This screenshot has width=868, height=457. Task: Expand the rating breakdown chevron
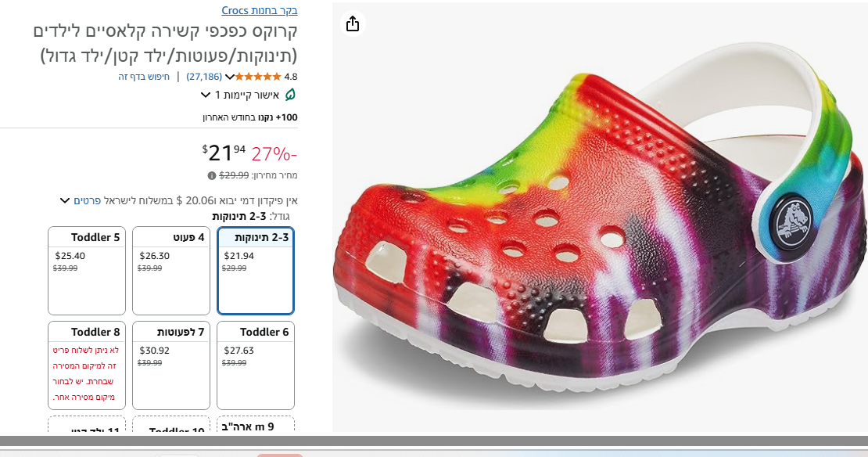(229, 77)
